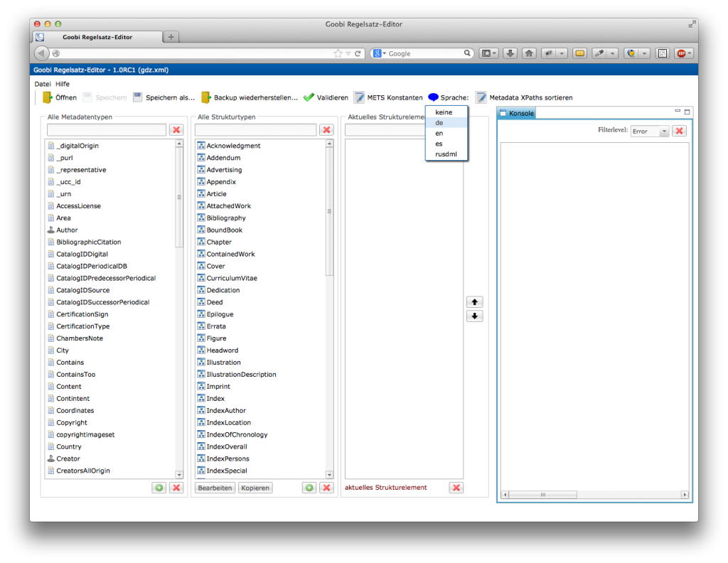Select 'rusdml' language option
The height and width of the screenshot is (563, 728).
tap(446, 154)
